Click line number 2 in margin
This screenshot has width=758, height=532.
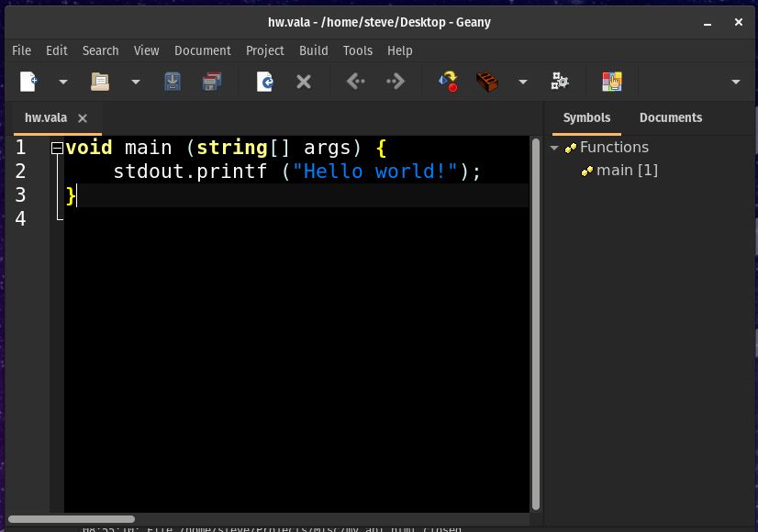tap(20, 171)
